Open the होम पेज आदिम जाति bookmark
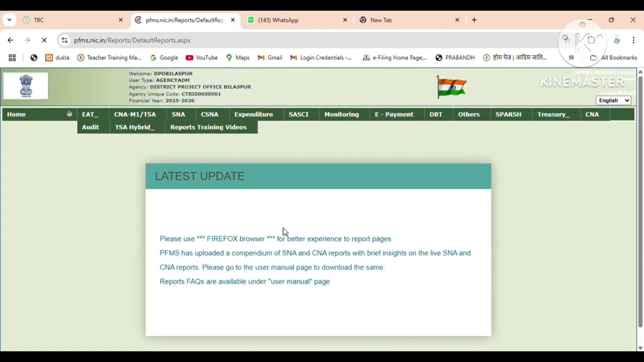The width and height of the screenshot is (644, 362). pos(515,58)
